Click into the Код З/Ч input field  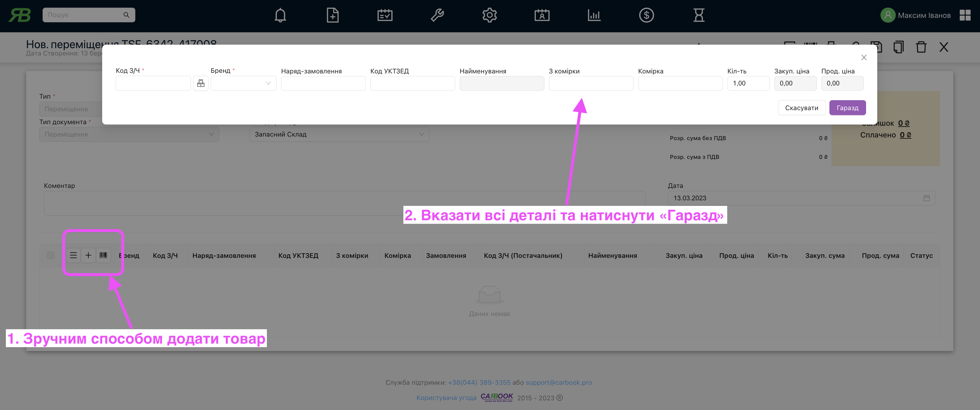point(153,83)
